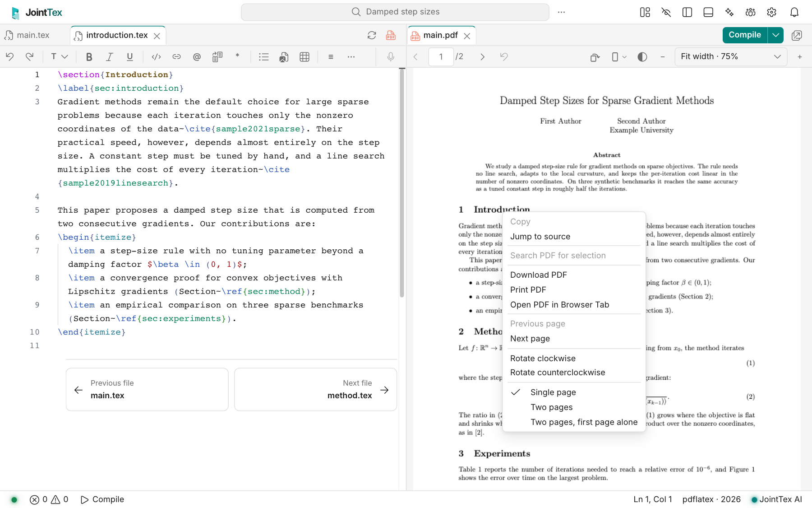812x508 pixels.
Task: Open the settings gear in top bar
Action: pyautogui.click(x=772, y=12)
